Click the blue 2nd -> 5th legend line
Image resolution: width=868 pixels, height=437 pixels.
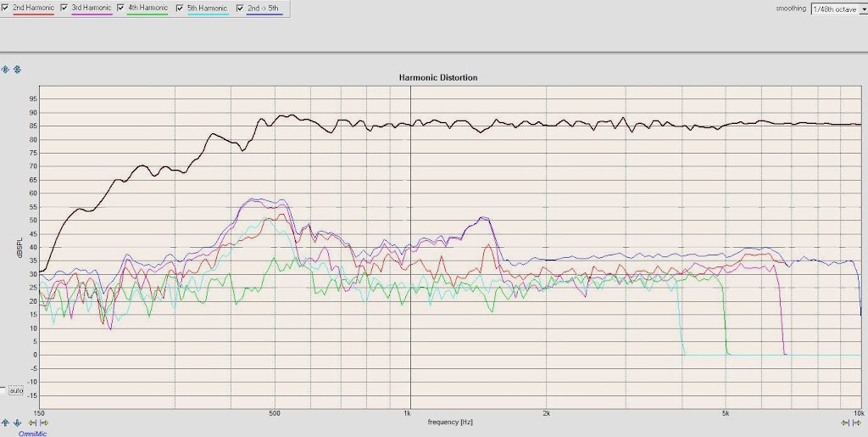pyautogui.click(x=264, y=14)
